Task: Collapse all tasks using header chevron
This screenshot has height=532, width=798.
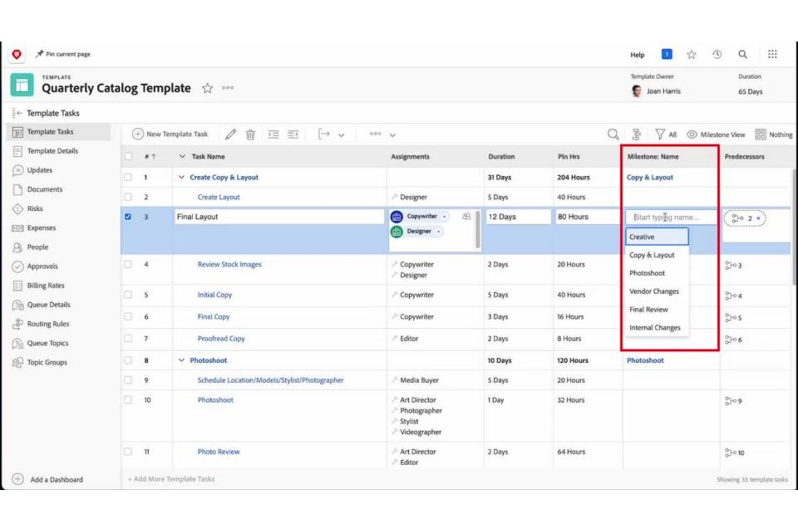Action: [x=182, y=156]
